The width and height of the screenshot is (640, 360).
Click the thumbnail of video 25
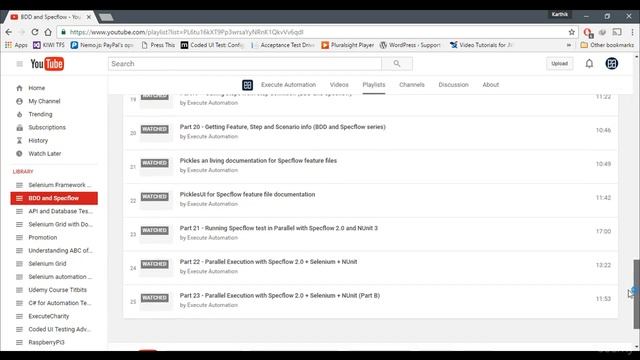pyautogui.click(x=156, y=301)
